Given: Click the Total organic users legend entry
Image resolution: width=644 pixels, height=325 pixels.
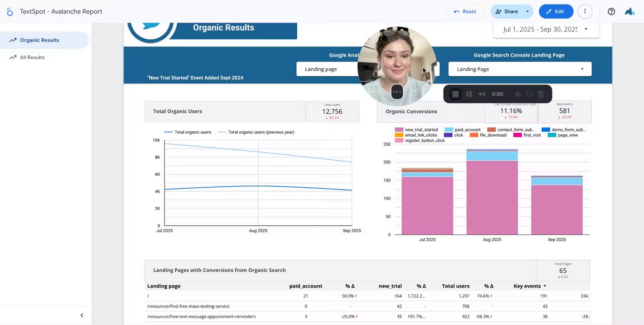Looking at the screenshot, I should tap(188, 132).
